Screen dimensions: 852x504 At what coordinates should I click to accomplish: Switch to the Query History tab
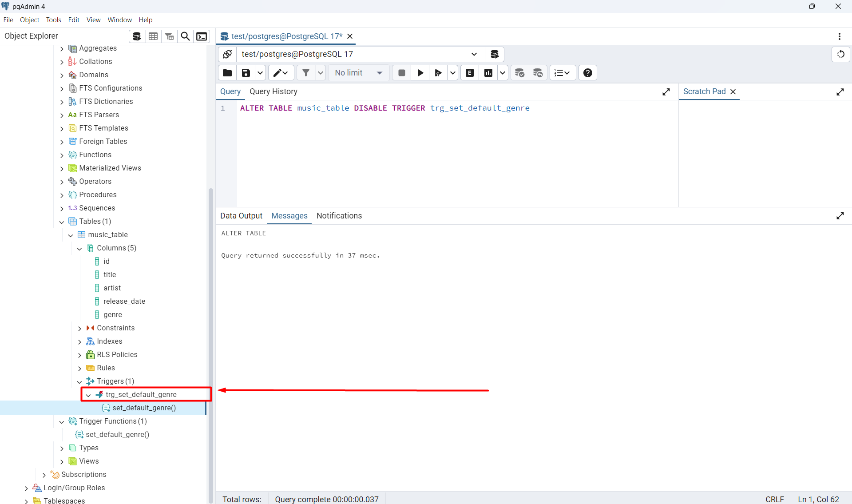pos(273,91)
